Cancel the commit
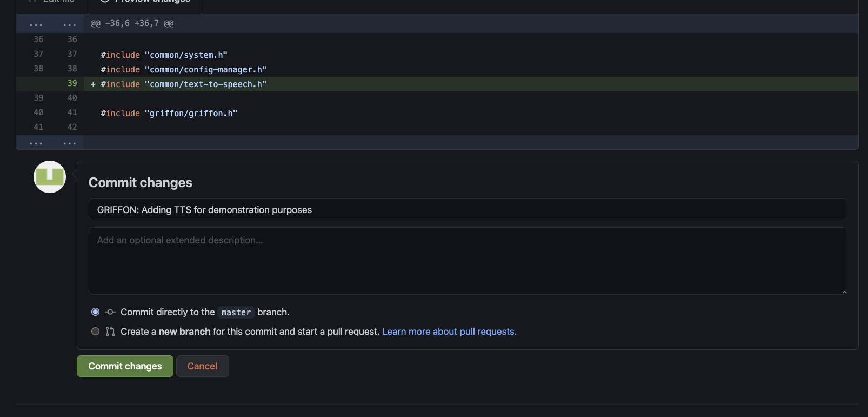The height and width of the screenshot is (417, 868). [x=202, y=366]
